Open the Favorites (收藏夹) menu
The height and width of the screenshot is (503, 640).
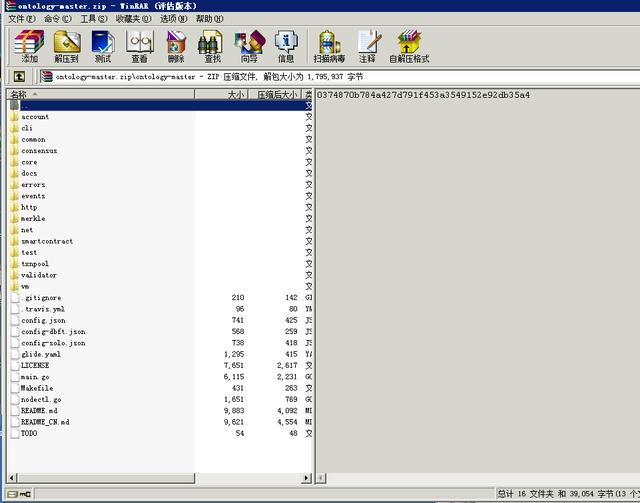pyautogui.click(x=133, y=19)
